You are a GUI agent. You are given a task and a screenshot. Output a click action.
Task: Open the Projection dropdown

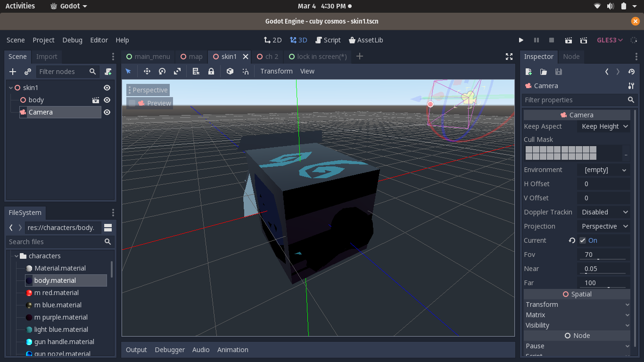click(604, 226)
